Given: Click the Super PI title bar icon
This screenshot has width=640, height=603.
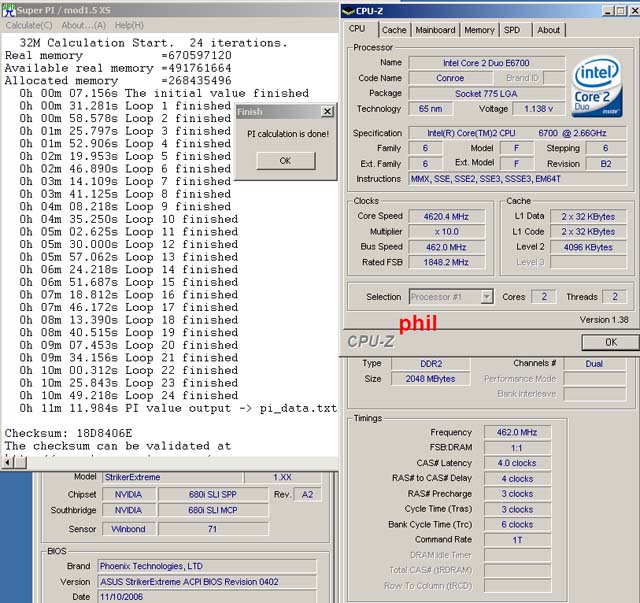Looking at the screenshot, I should 9,10.
